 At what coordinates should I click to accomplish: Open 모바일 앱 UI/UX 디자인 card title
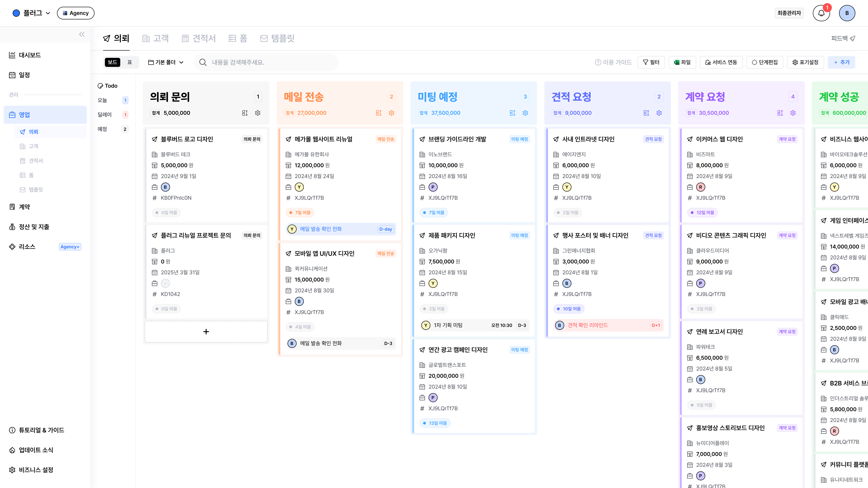(324, 253)
